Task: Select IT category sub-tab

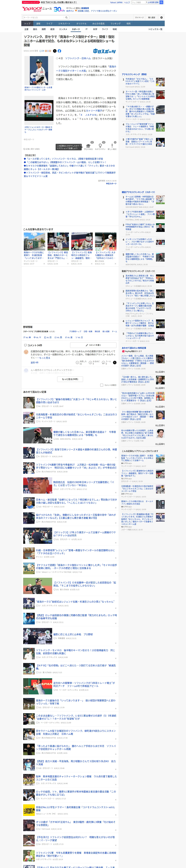Action: point(86,29)
